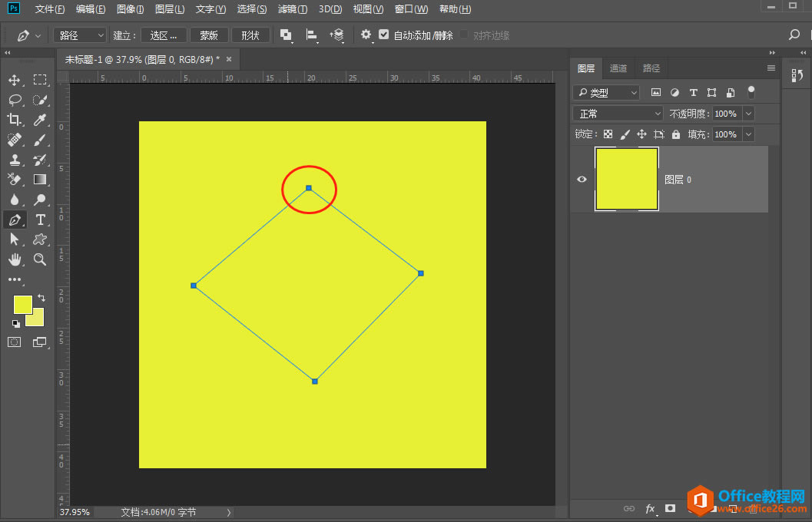Screen dimensions: 812x522
Task: Expand the fill slider arrow
Action: pyautogui.click(x=749, y=134)
